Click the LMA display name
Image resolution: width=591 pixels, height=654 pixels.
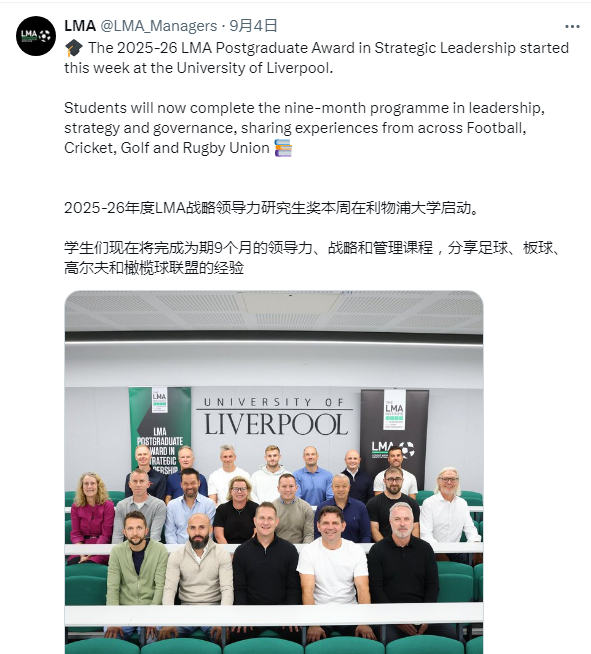80,26
